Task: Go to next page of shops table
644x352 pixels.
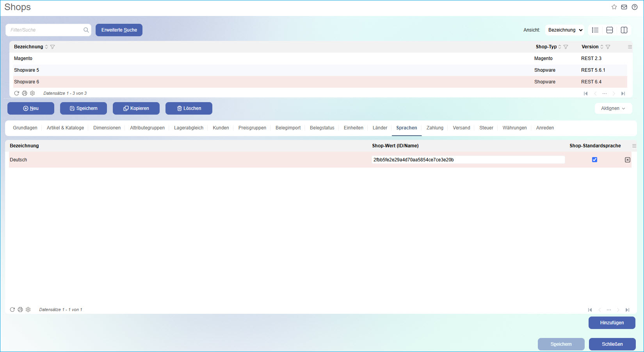Action: click(x=614, y=94)
